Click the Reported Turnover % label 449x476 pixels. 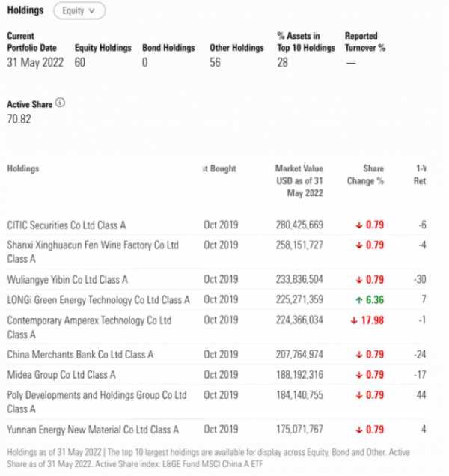click(365, 42)
